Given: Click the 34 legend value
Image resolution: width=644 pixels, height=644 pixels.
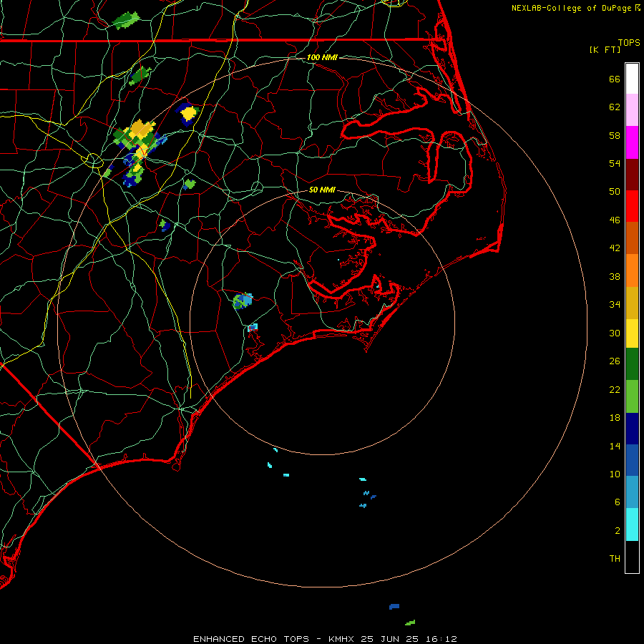Looking at the screenshot, I should (x=615, y=304).
